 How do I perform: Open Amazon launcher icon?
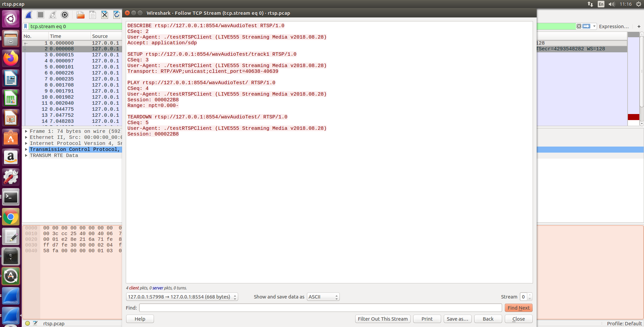(x=11, y=157)
